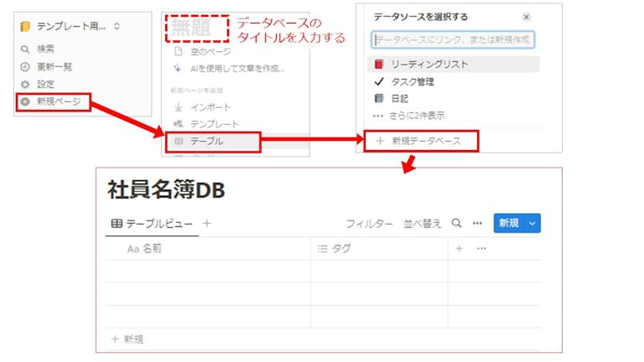The image size is (644, 362).
Task: Click the first empty タグ cell
Action: click(x=379, y=271)
